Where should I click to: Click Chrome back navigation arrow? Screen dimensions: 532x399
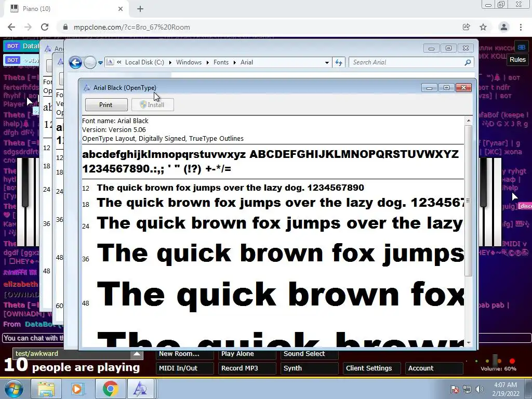tap(11, 27)
